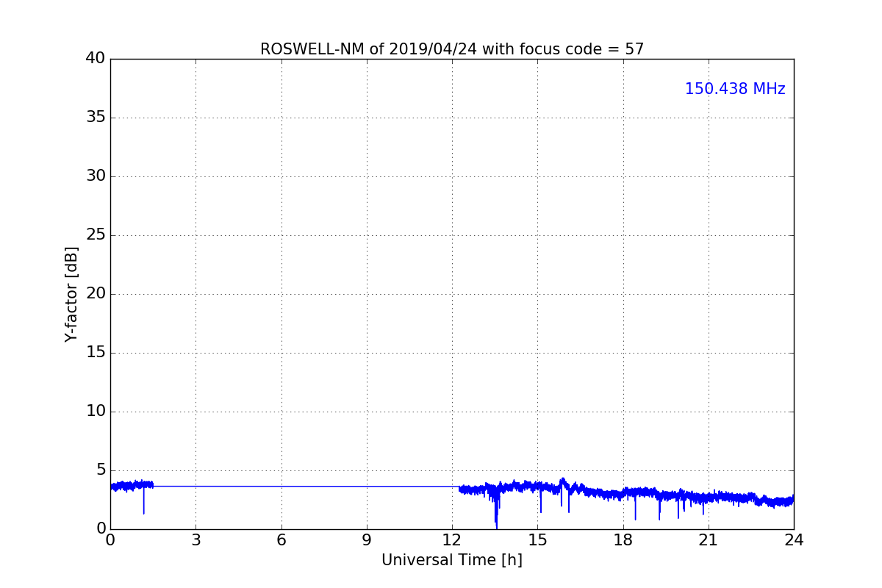Click the x-axis tick label '18'

point(623,540)
